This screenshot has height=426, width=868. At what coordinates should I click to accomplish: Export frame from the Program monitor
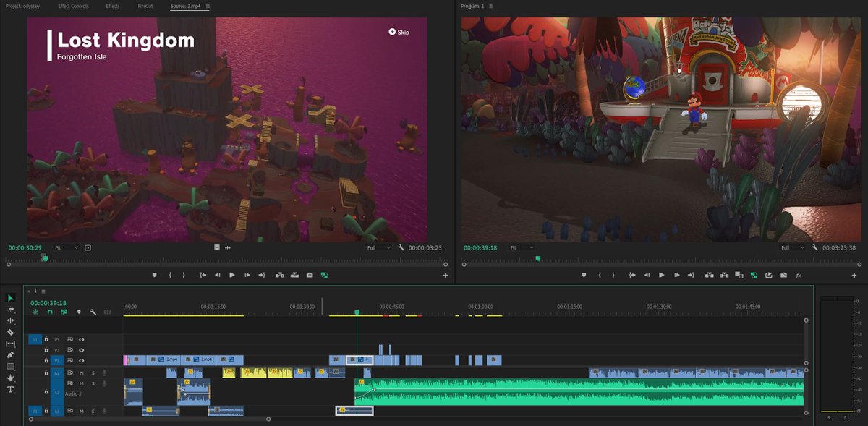(783, 275)
